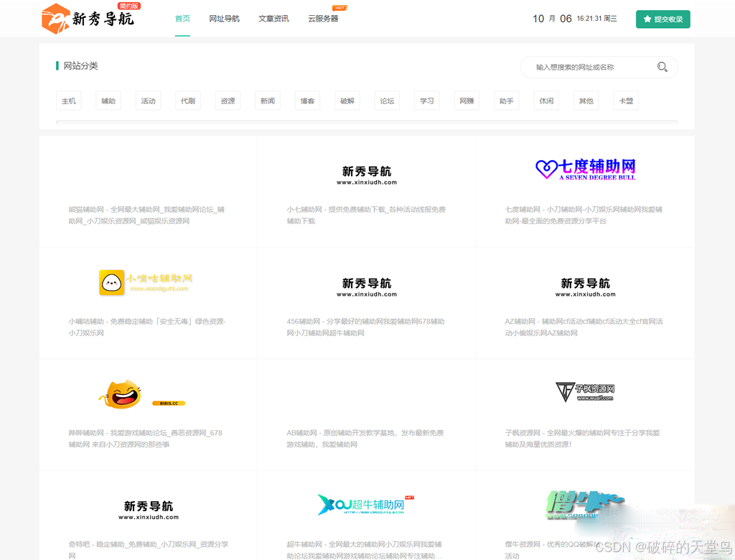Filter by the 破解 category
This screenshot has width=735, height=560.
tap(347, 101)
